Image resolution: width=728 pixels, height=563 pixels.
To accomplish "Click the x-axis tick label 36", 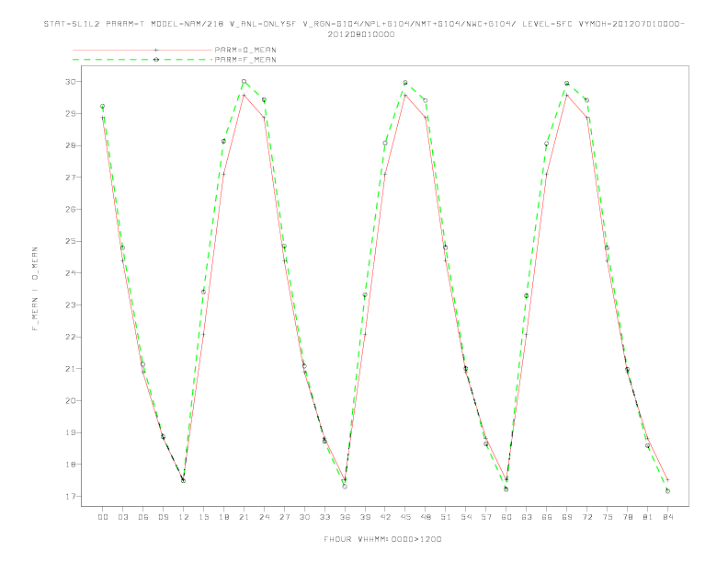I will (x=345, y=517).
